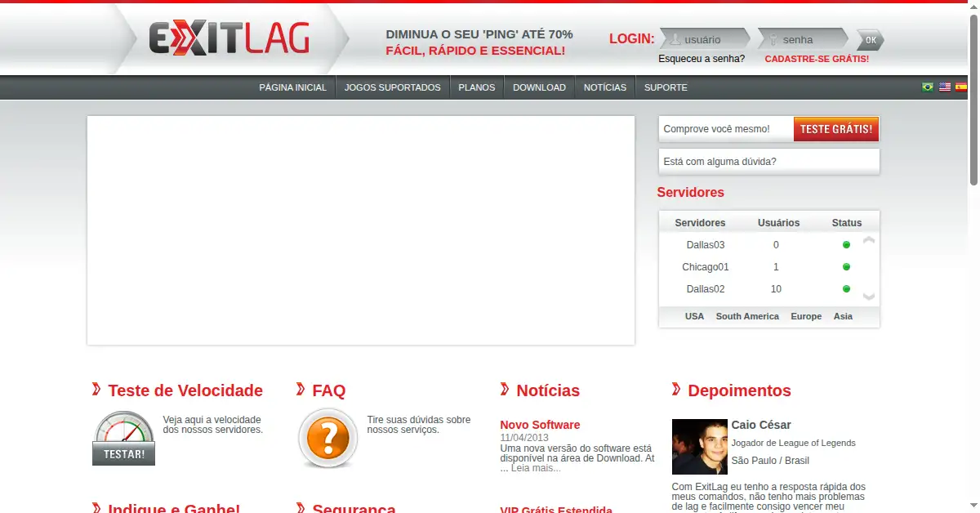Image resolution: width=980 pixels, height=513 pixels.
Task: Focus the usuário login field
Action: pyautogui.click(x=705, y=39)
